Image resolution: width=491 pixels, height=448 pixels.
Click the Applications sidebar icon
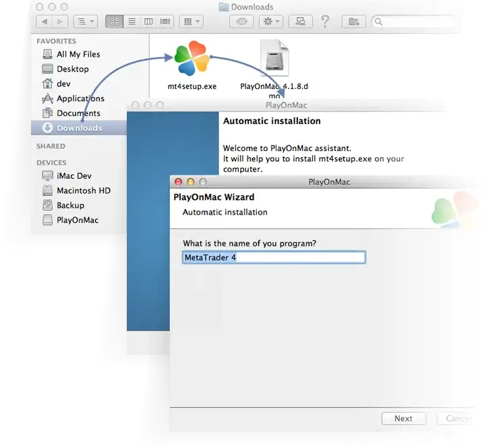tap(47, 99)
